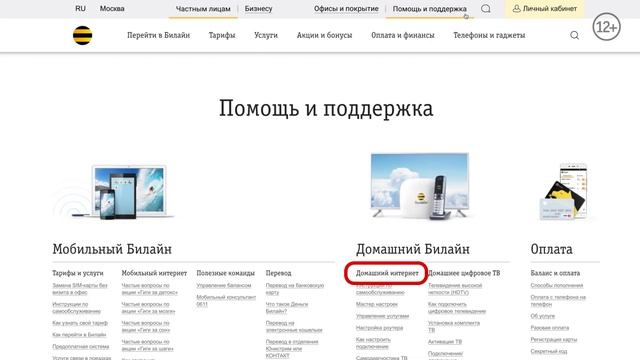Image resolution: width=640 pixels, height=360 pixels.
Task: Open Настройка роутера link
Action: point(379,328)
